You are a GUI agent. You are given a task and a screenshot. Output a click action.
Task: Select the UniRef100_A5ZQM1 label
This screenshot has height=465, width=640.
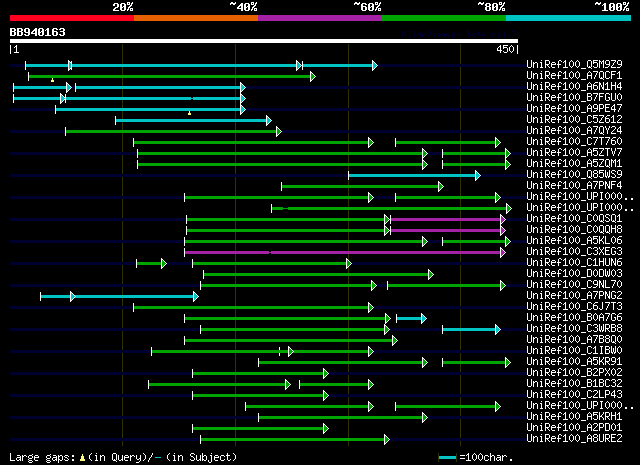[574, 163]
